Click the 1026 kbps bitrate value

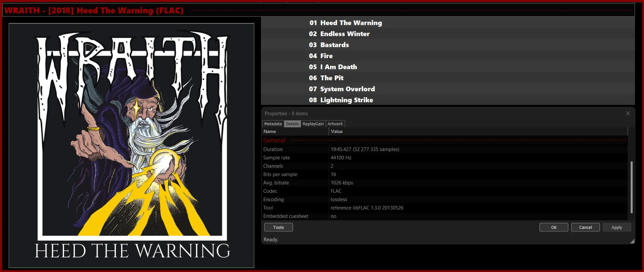[342, 183]
